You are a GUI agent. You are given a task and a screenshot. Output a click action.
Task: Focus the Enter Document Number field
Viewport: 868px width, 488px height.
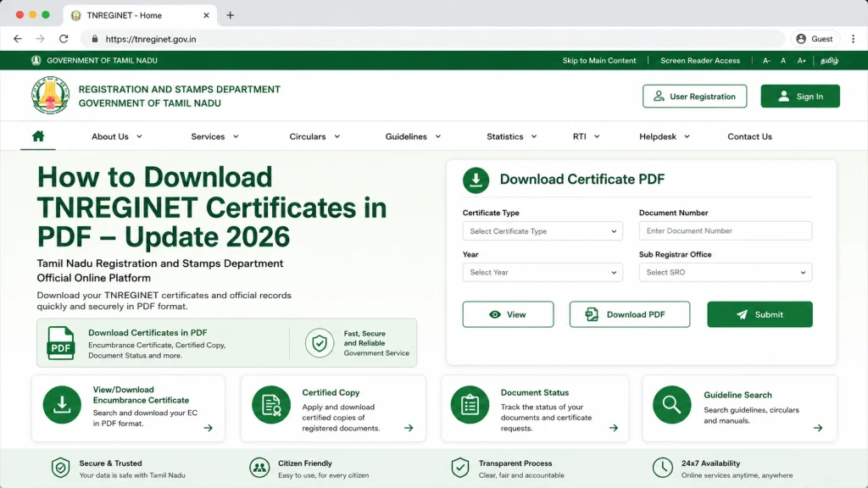point(726,230)
